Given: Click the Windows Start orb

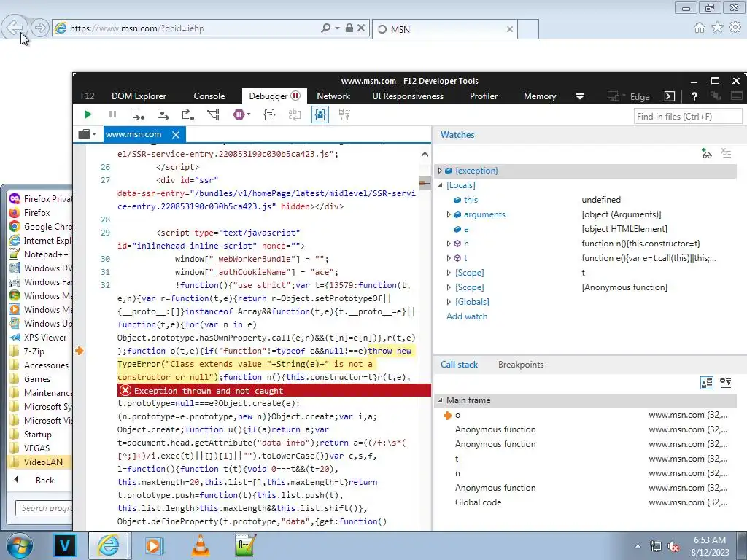Looking at the screenshot, I should (x=20, y=545).
